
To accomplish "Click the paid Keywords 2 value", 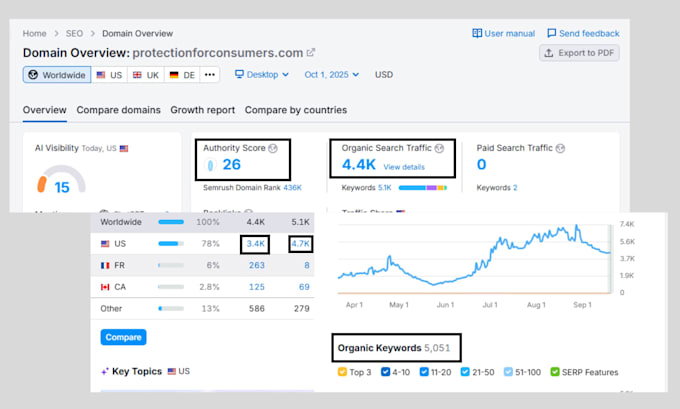I will (x=515, y=188).
